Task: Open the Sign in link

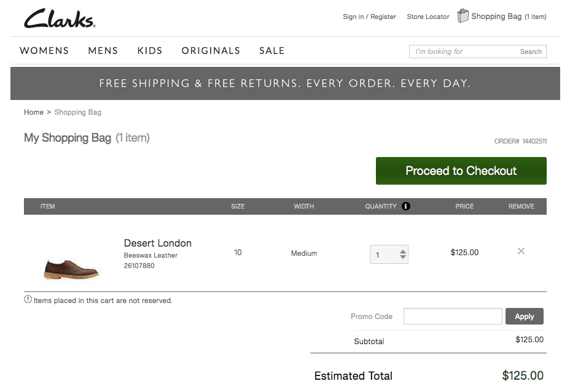Action: [353, 17]
